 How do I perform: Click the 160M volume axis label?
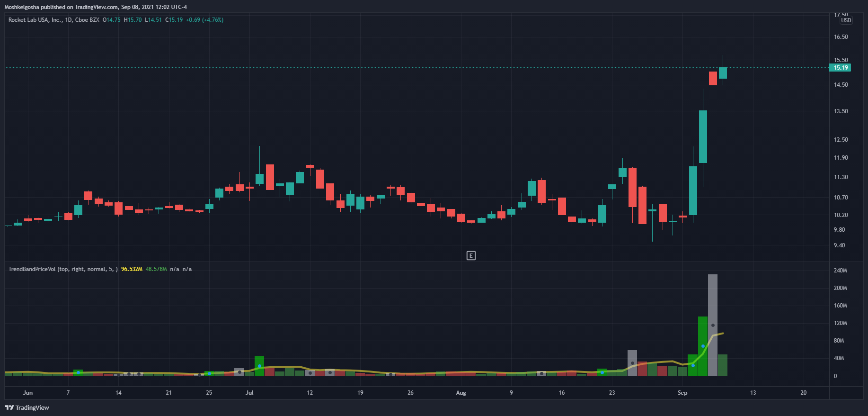pyautogui.click(x=840, y=306)
